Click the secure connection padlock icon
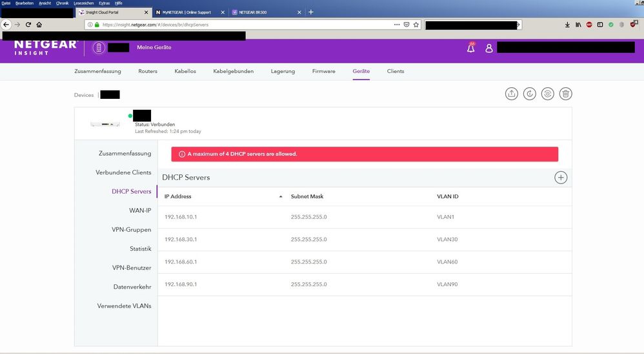The image size is (644, 354). pyautogui.click(x=97, y=25)
